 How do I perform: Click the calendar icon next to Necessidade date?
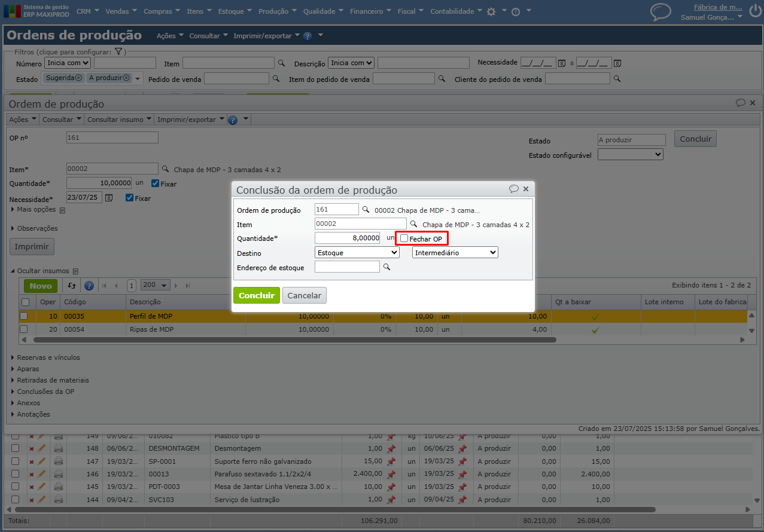tap(108, 198)
